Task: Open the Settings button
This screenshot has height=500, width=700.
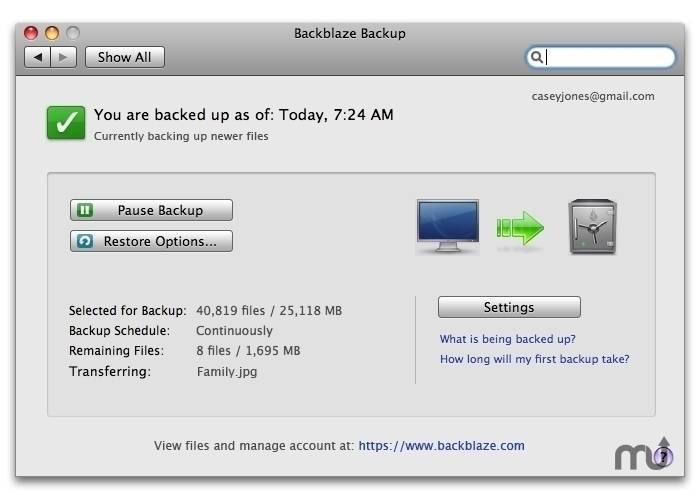Action: [x=509, y=307]
